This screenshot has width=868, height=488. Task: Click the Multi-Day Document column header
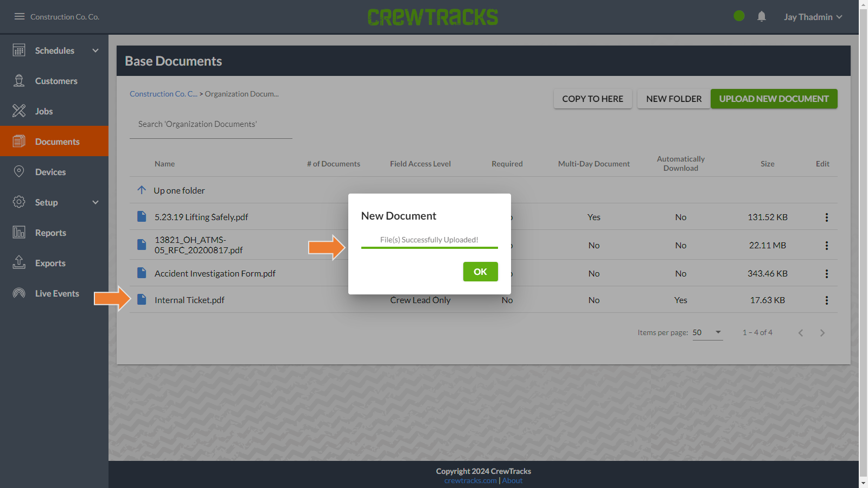click(594, 164)
